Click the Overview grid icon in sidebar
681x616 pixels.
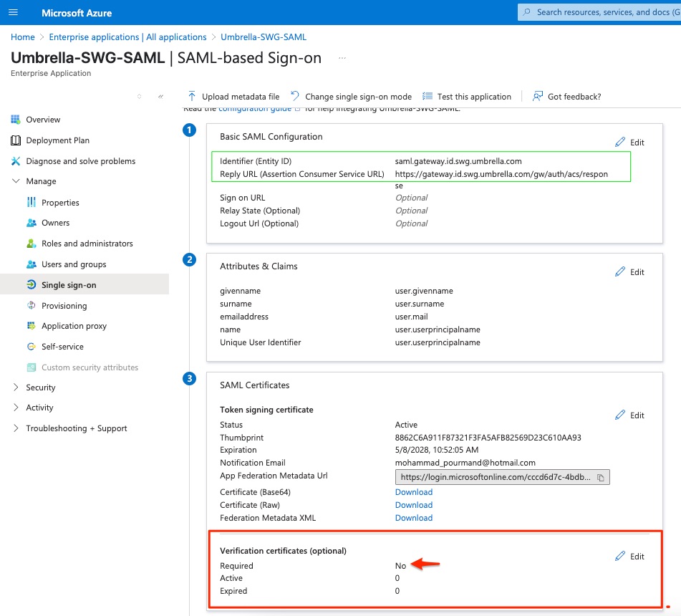tap(16, 120)
